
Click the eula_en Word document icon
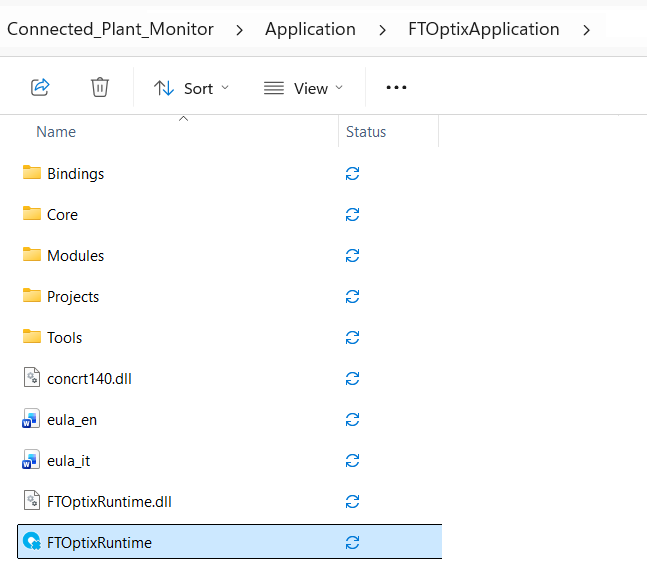pyautogui.click(x=31, y=418)
